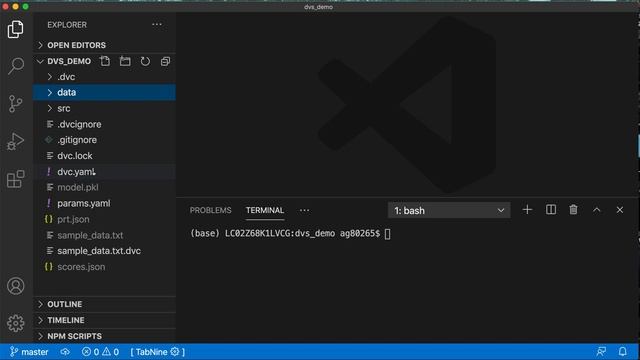Screen dimensions: 640x360
Task: Open the terminal selector dropdown 1: bash
Action: [449, 210]
